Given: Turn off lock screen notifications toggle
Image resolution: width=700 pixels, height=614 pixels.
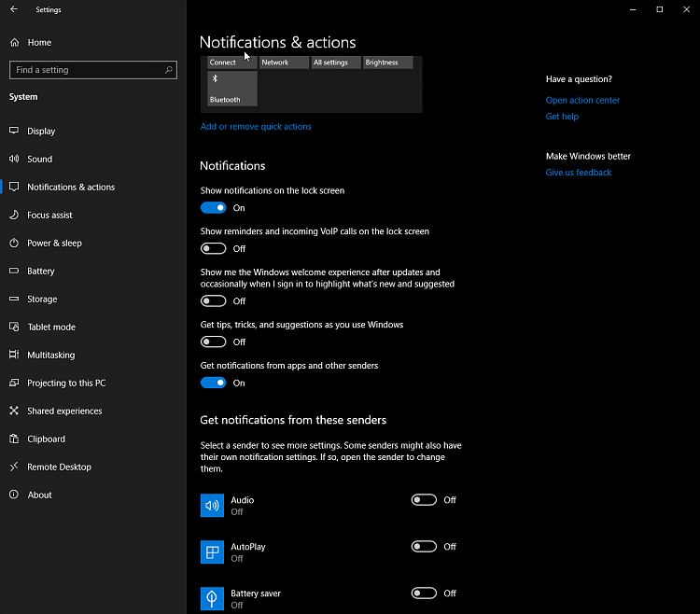Looking at the screenshot, I should tap(214, 207).
